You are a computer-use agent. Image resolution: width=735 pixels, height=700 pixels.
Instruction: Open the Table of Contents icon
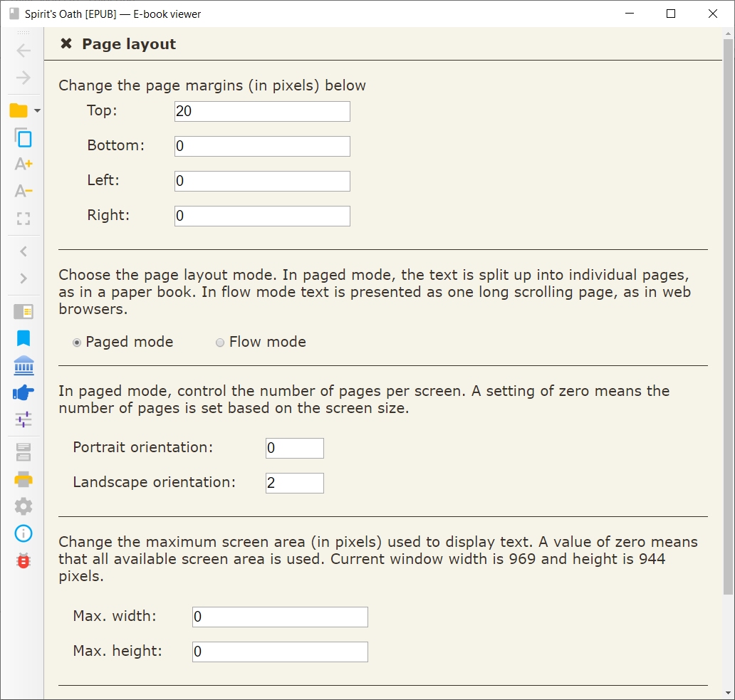pyautogui.click(x=24, y=312)
